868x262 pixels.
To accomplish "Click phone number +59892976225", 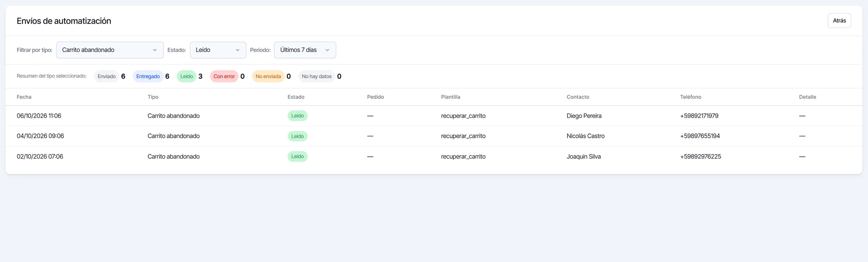I will pyautogui.click(x=700, y=157).
